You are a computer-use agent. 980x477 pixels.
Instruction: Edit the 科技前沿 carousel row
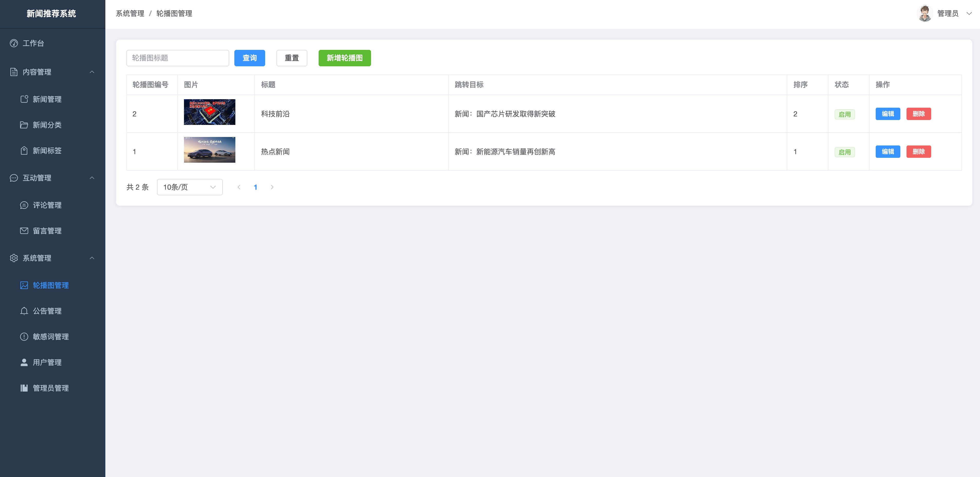tap(887, 114)
